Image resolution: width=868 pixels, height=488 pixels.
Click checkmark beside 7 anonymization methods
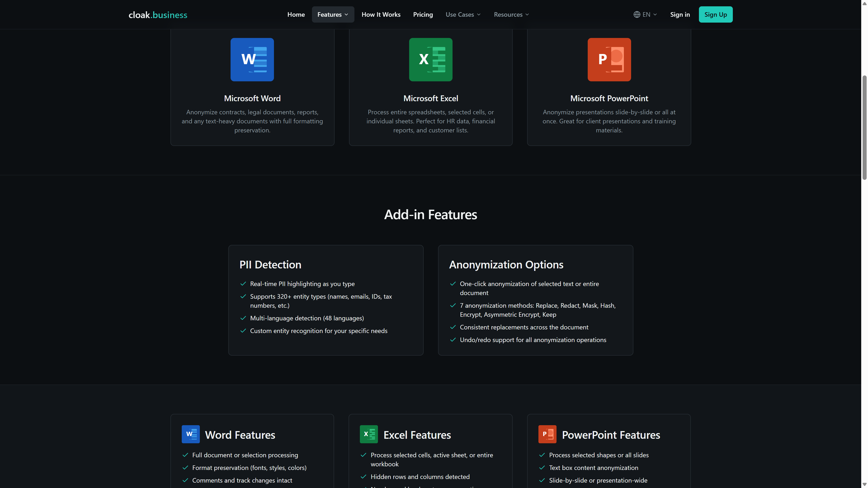453,305
